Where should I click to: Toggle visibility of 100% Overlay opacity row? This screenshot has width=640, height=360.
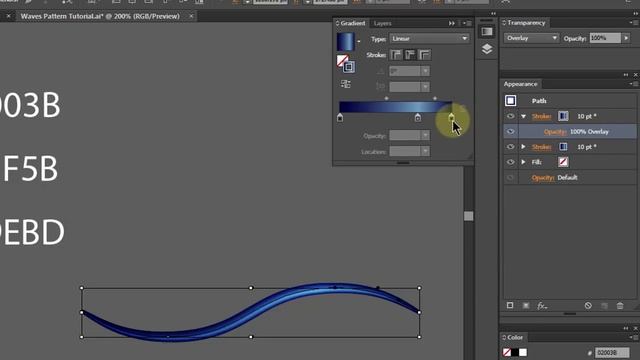click(511, 131)
